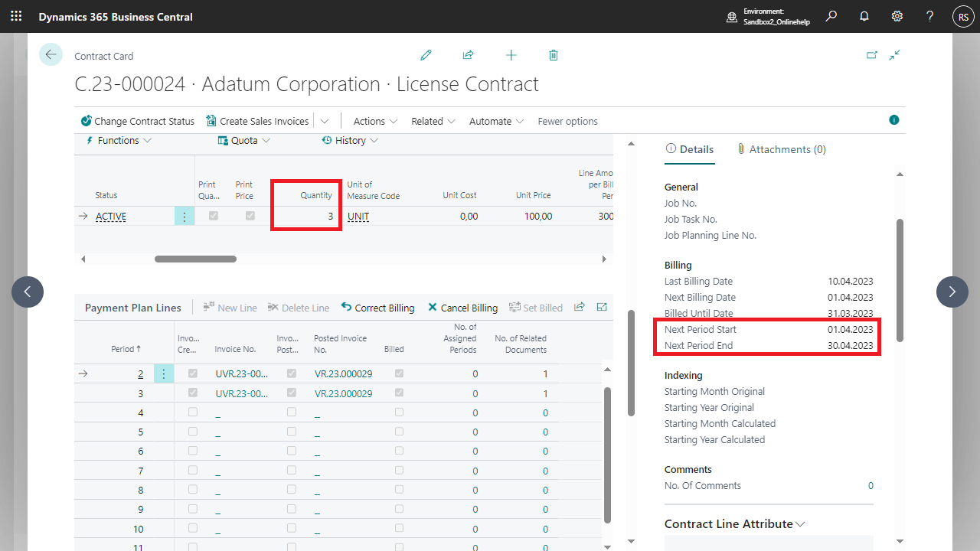Open posted invoice VR.23.000029 link

343,373
